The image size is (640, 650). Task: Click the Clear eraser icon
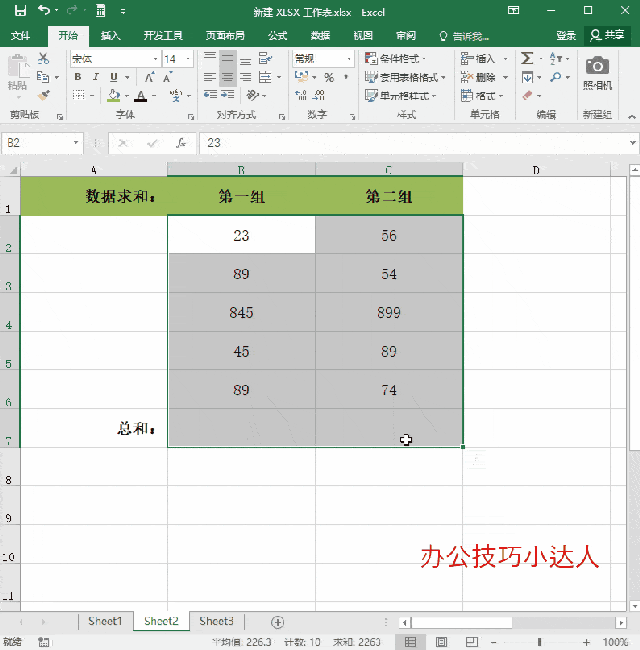click(x=527, y=95)
